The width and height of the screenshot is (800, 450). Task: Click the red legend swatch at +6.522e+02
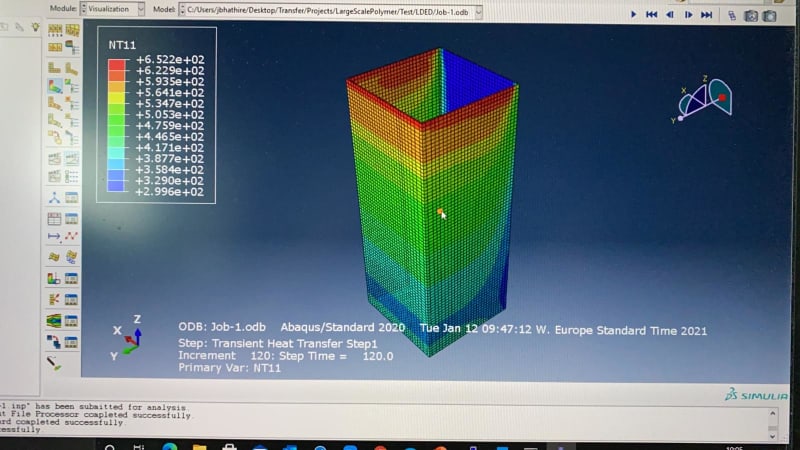tap(117, 64)
